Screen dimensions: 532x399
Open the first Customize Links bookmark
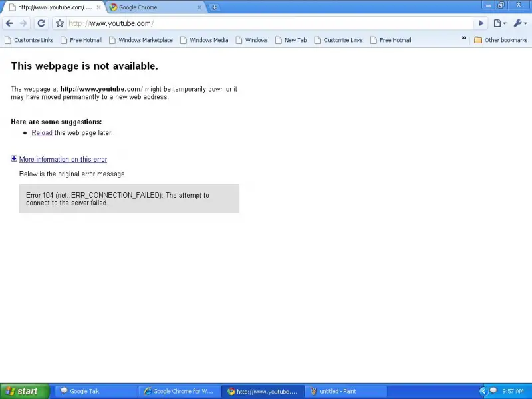[29, 40]
